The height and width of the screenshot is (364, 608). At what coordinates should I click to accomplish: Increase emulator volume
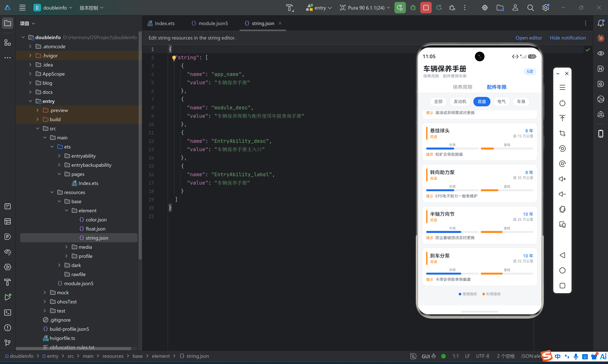point(562,179)
